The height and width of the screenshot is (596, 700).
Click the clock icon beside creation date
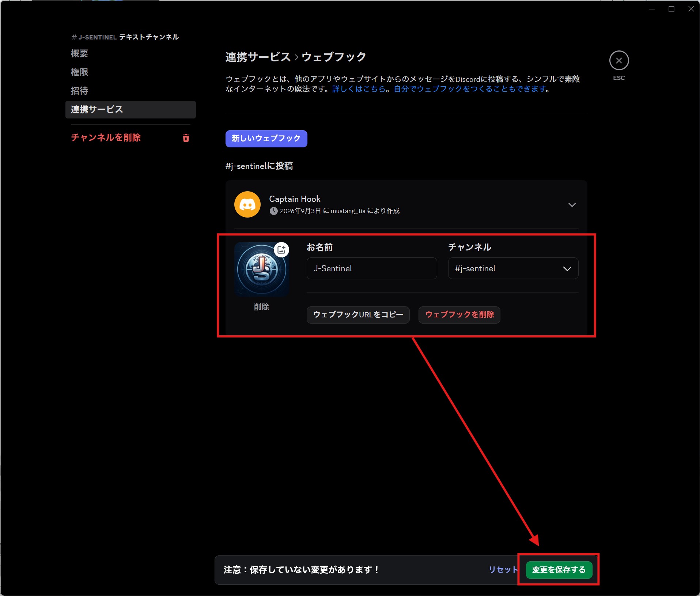click(x=273, y=211)
